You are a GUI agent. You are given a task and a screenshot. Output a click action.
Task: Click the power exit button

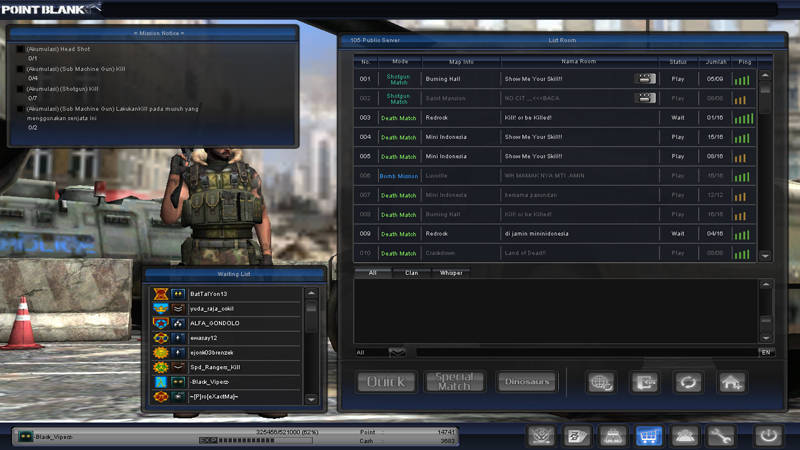tap(768, 436)
